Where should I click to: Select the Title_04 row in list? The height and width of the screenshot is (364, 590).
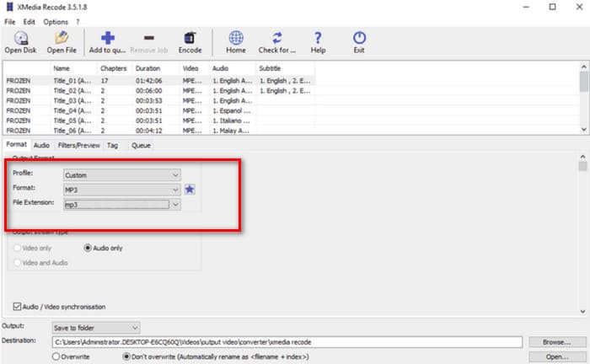pos(160,110)
